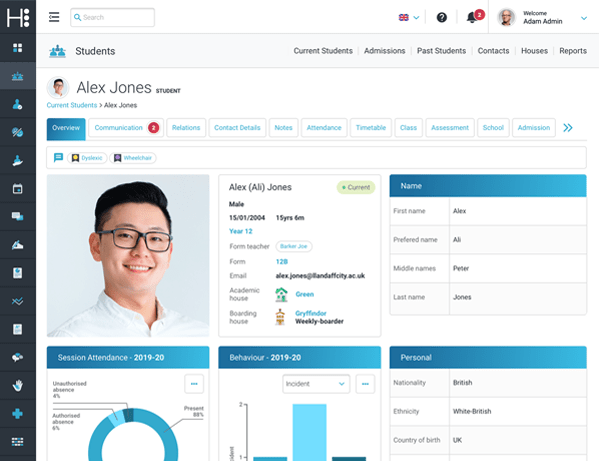Open the chat messages sidebar icon
This screenshot has width=599, height=461.
coord(18,217)
